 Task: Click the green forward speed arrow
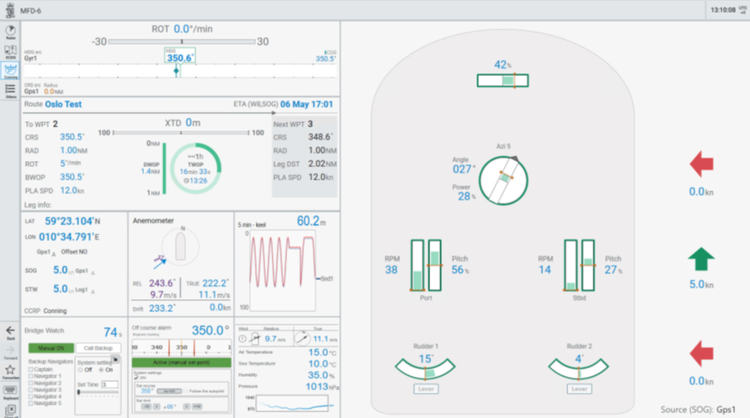click(x=701, y=260)
